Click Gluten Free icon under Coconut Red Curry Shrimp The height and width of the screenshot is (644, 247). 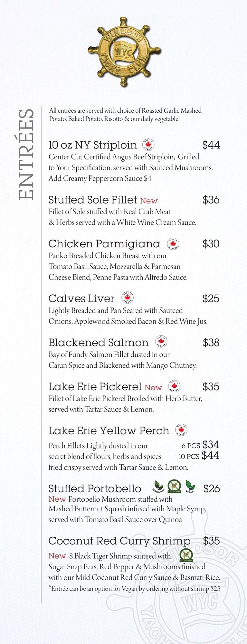tap(186, 555)
